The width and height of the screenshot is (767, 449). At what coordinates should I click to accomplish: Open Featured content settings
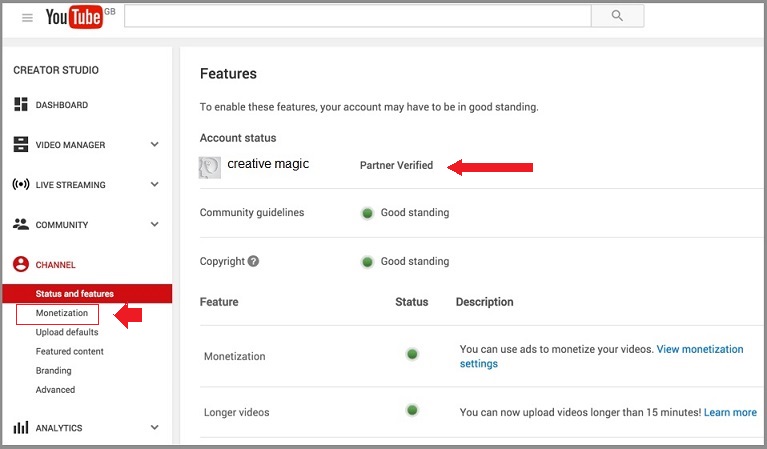(69, 351)
